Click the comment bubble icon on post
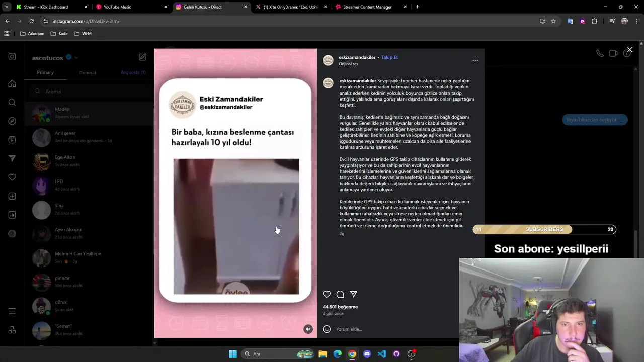Image resolution: width=644 pixels, height=362 pixels. point(340,294)
